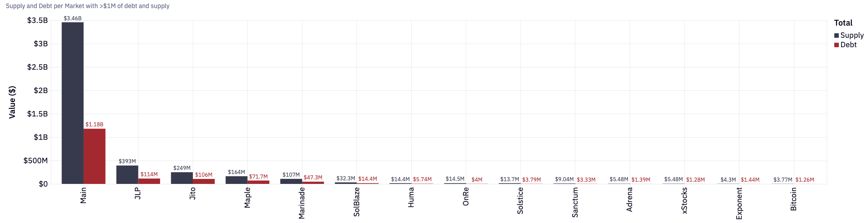Click the Value ($) y-axis title
The height and width of the screenshot is (223, 868).
point(12,102)
